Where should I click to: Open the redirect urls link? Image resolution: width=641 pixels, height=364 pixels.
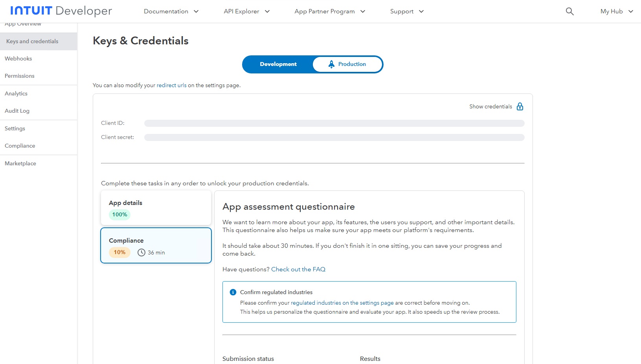tap(171, 85)
